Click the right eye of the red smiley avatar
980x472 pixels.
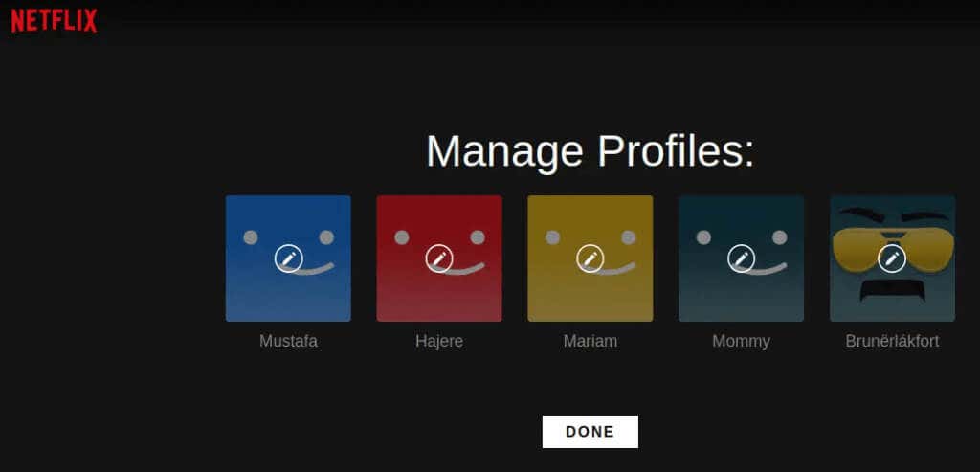(x=478, y=237)
